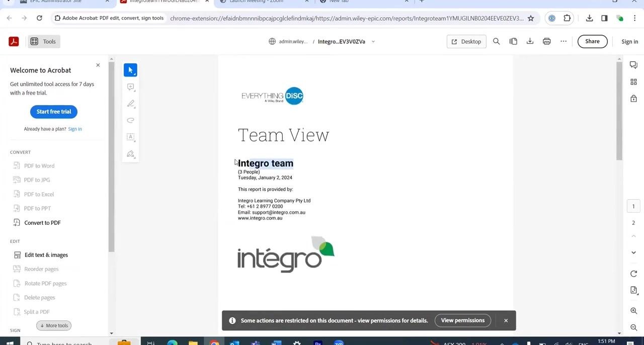Open the comments panel icon
Screen dimensions: 644x345
633,65
